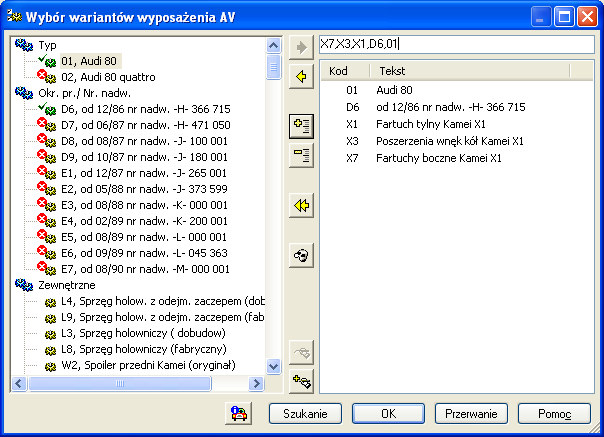The width and height of the screenshot is (604, 437).
Task: Close the Wybór wariantów window
Action: point(587,17)
